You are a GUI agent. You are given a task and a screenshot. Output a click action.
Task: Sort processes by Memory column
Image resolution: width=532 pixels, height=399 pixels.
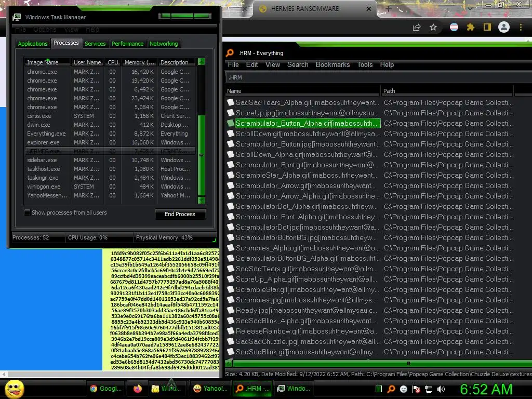(139, 62)
